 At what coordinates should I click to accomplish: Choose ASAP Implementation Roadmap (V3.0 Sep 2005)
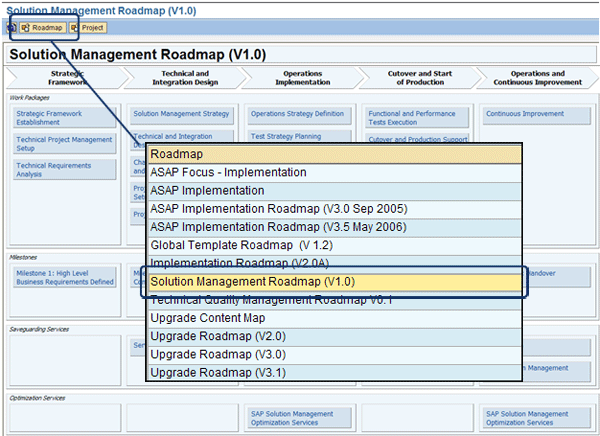[335, 209]
